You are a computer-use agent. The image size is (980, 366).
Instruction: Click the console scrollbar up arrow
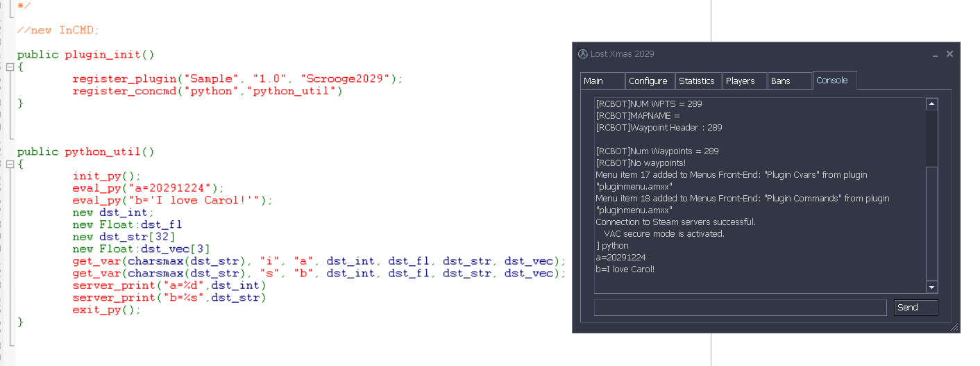[x=932, y=104]
